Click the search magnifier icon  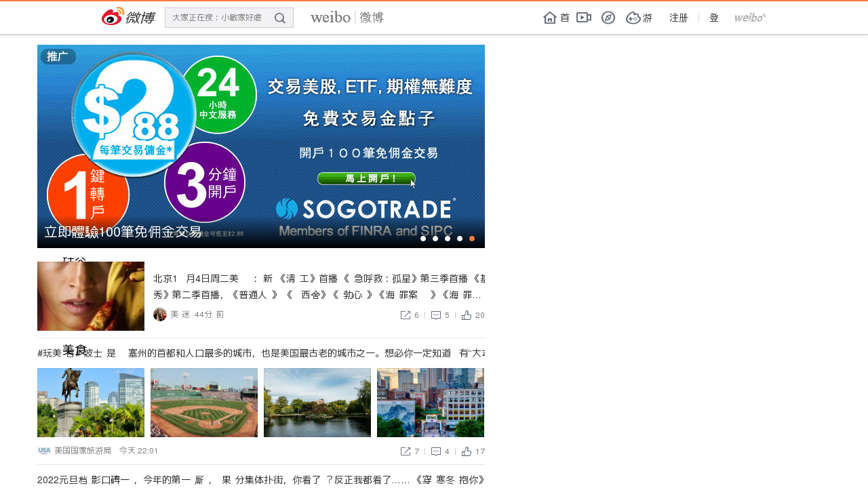click(280, 18)
